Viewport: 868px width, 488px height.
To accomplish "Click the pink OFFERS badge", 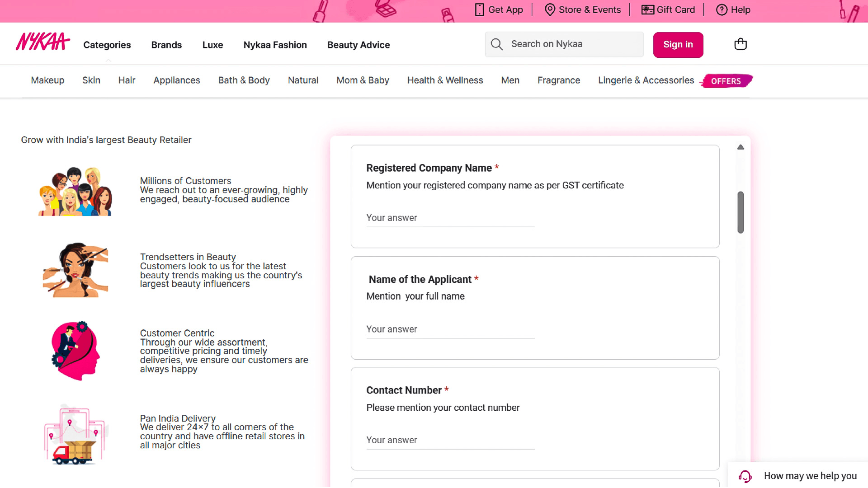I will pos(726,81).
